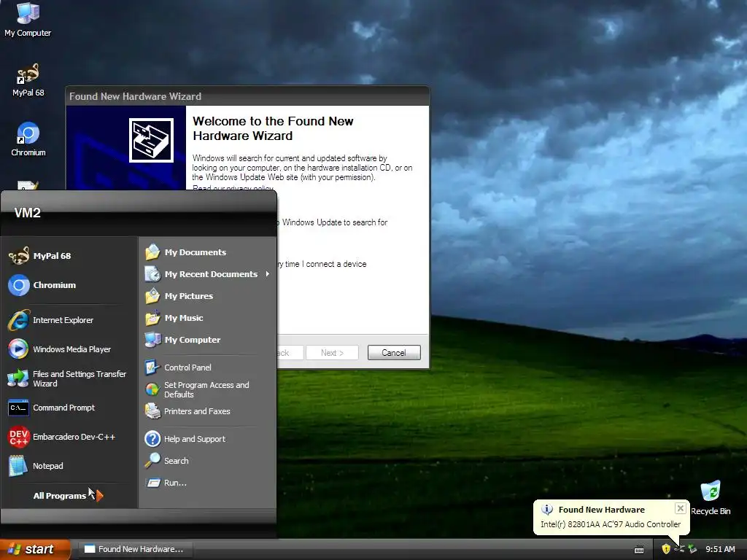
Task: Open Command Prompt
Action: tap(69, 408)
